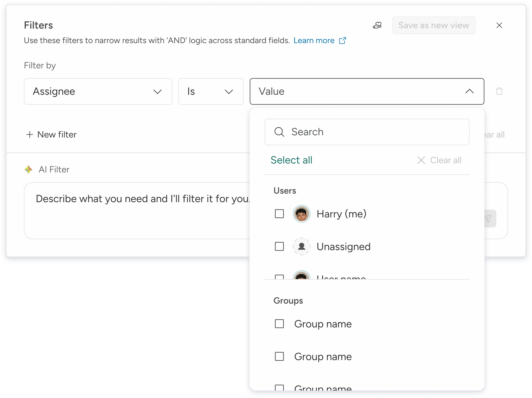Open the Assignee field dropdown
The width and height of the screenshot is (532, 398).
pyautogui.click(x=98, y=91)
